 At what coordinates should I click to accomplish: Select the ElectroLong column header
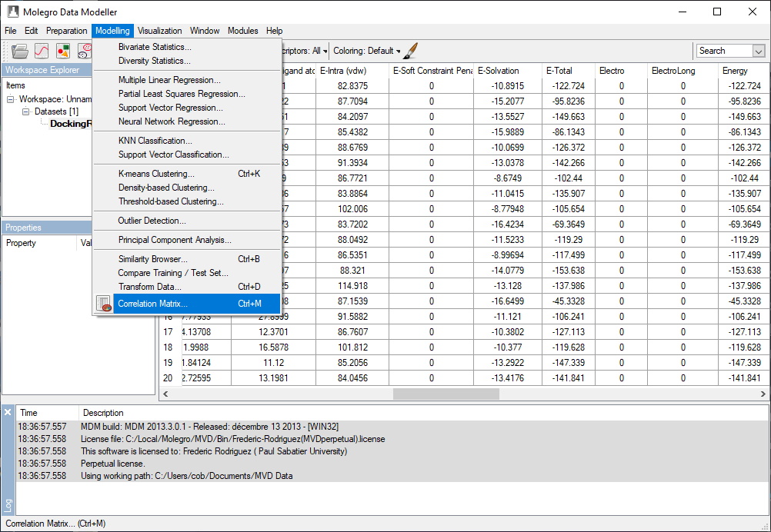pos(683,71)
